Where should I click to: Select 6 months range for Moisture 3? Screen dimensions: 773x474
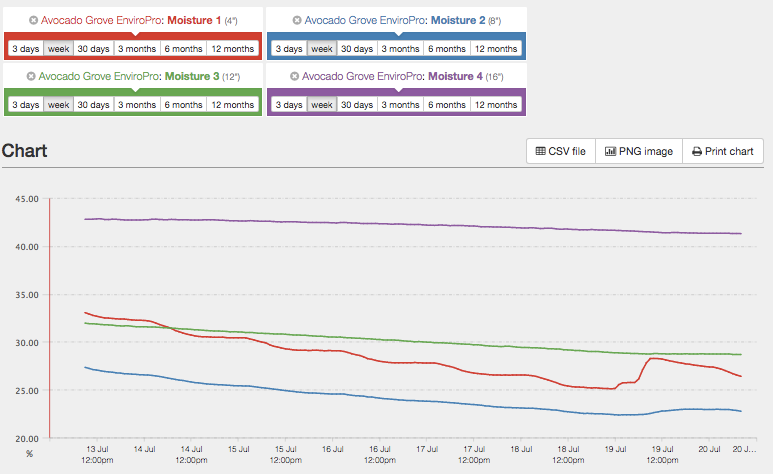click(183, 104)
